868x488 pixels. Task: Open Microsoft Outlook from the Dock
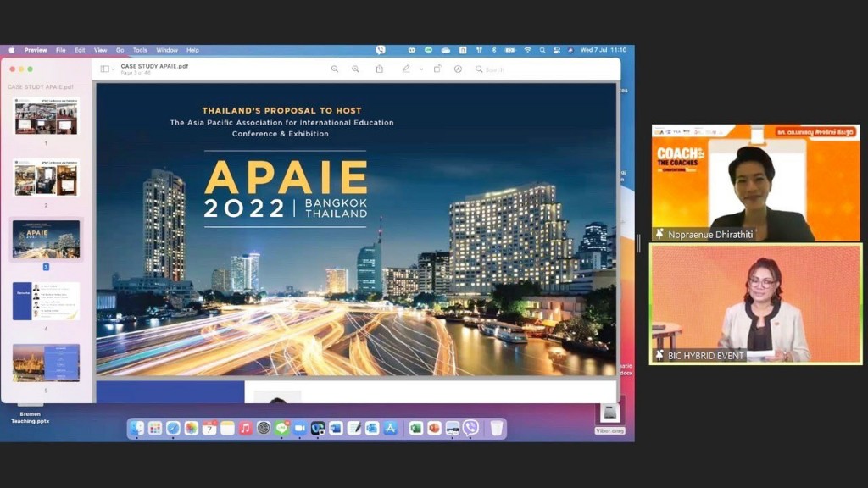(372, 428)
